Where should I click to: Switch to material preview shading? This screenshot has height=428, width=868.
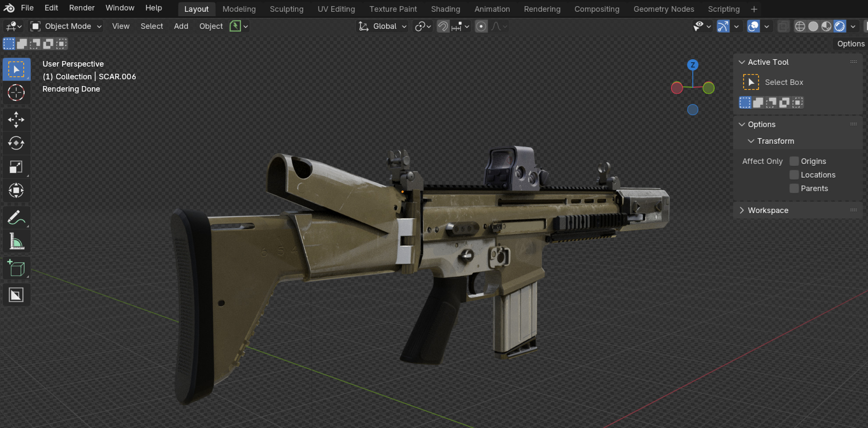(x=826, y=26)
